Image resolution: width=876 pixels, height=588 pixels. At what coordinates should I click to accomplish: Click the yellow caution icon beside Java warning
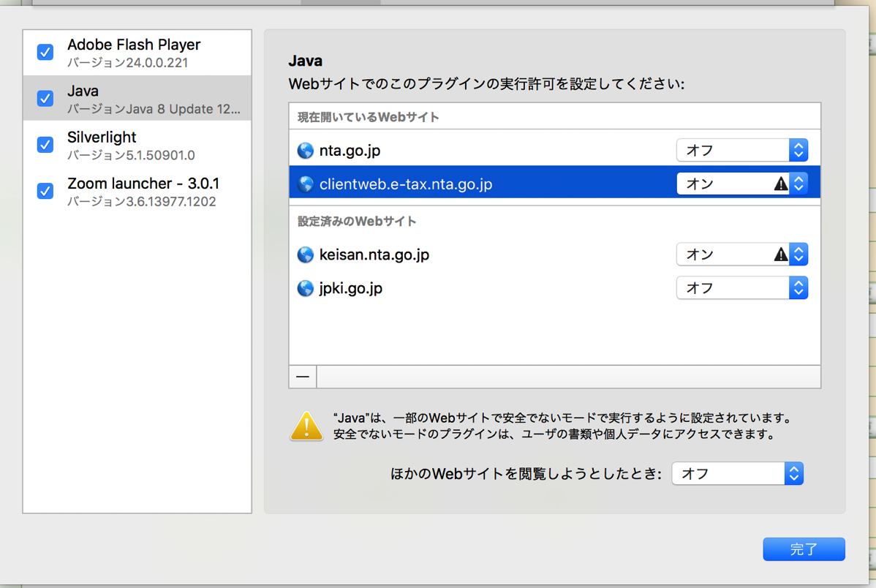306,426
